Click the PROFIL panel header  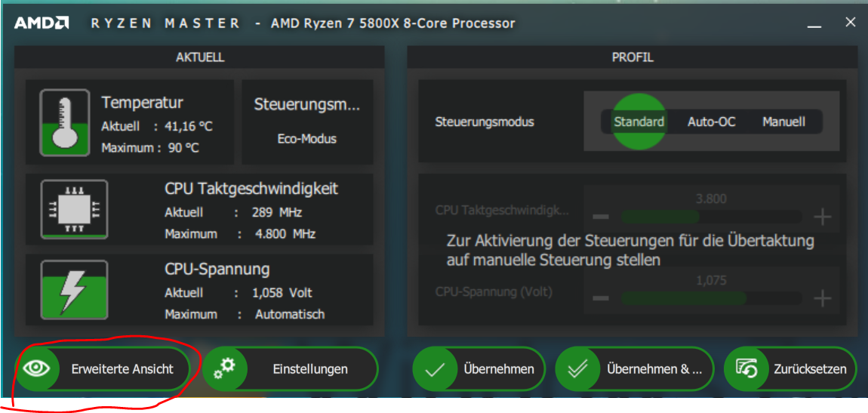click(633, 57)
